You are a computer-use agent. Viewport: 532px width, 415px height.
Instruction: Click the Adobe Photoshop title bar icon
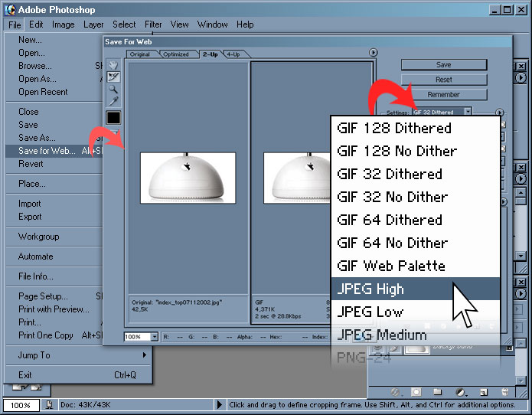pos(10,9)
